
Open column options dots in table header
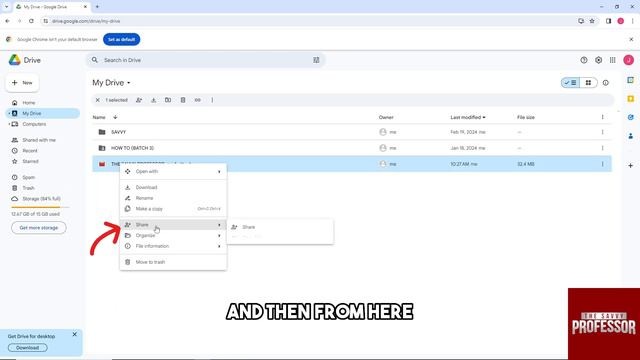602,117
